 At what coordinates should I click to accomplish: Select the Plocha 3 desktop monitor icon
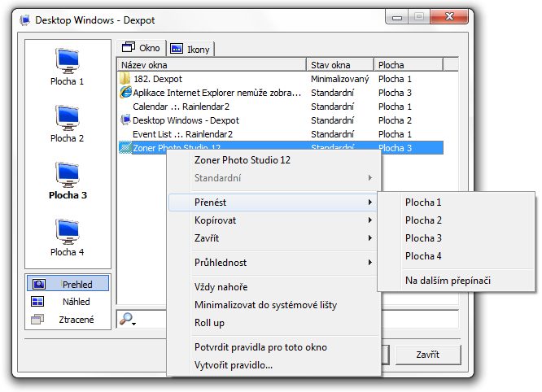click(x=68, y=175)
